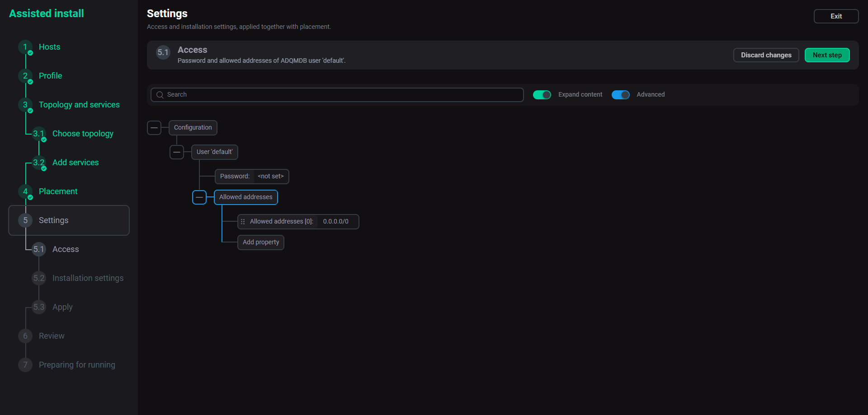Click the Assisted install title
Image resolution: width=868 pixels, height=415 pixels.
click(x=47, y=14)
